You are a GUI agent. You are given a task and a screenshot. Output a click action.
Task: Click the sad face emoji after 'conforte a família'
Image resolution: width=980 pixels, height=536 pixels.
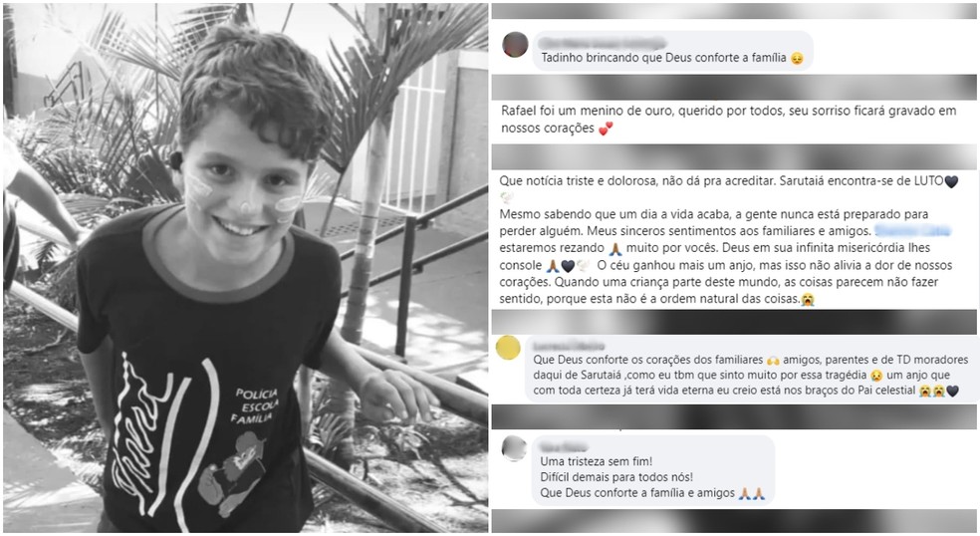(x=797, y=58)
